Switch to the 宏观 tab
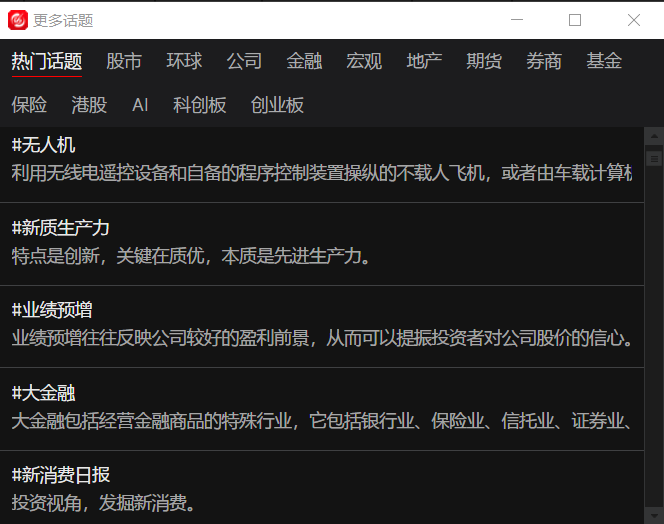 tap(364, 61)
